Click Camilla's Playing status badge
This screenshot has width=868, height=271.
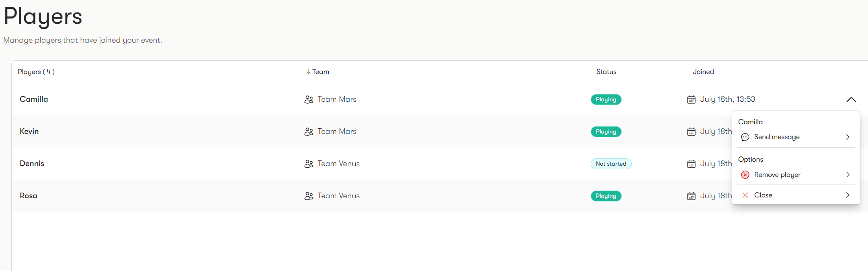[x=606, y=99]
